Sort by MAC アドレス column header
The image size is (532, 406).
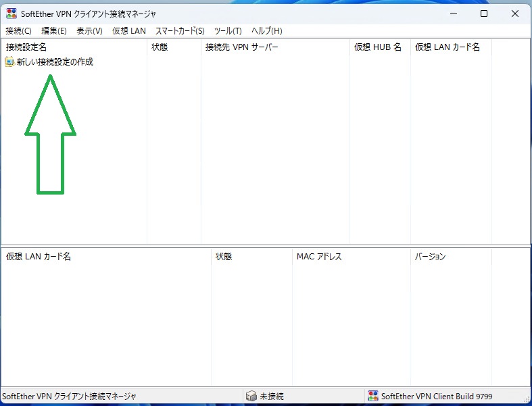click(319, 257)
